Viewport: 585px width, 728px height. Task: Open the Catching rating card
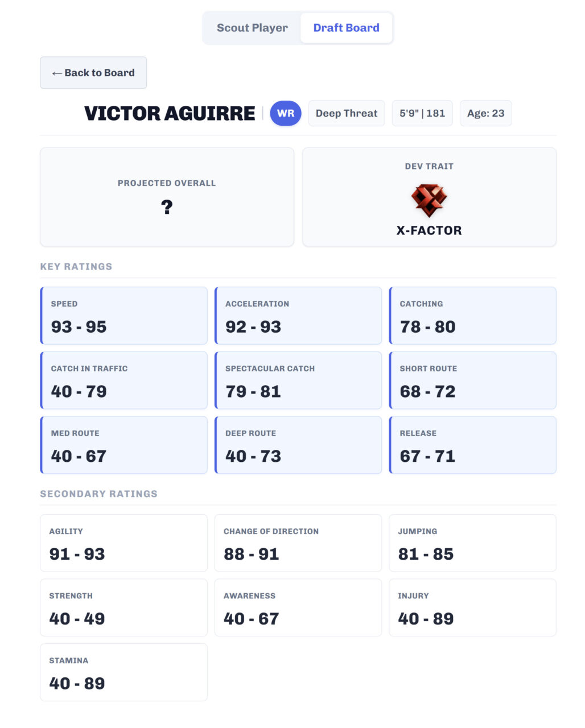[472, 316]
